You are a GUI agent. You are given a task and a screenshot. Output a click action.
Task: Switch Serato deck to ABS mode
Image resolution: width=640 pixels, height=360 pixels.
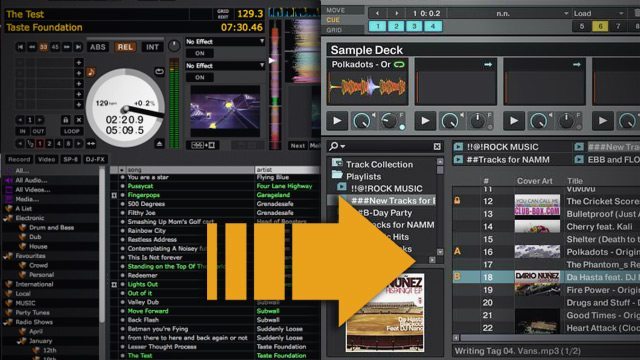98,47
